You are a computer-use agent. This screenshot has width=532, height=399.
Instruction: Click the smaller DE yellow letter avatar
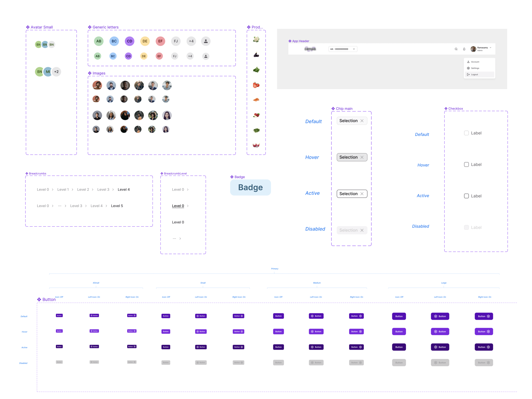click(144, 56)
